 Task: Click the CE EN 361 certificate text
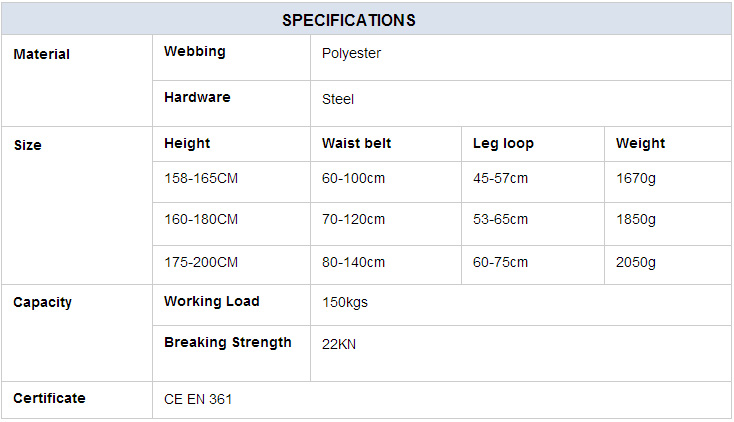[198, 400]
